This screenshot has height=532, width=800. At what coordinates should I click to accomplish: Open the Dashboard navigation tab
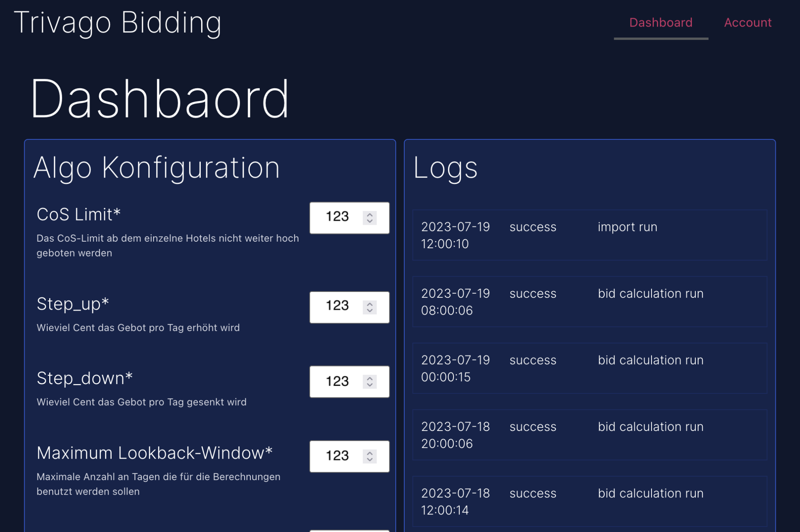(661, 23)
